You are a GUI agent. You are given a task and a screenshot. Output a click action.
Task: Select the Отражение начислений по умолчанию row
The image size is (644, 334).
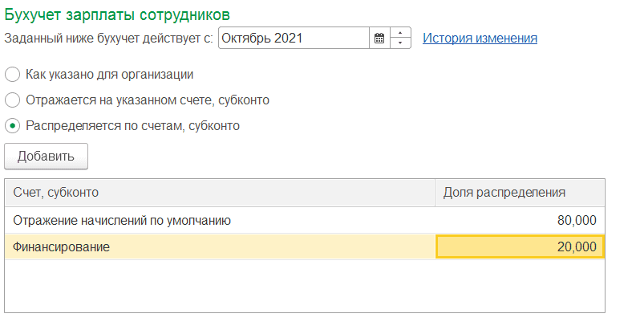pos(305,221)
